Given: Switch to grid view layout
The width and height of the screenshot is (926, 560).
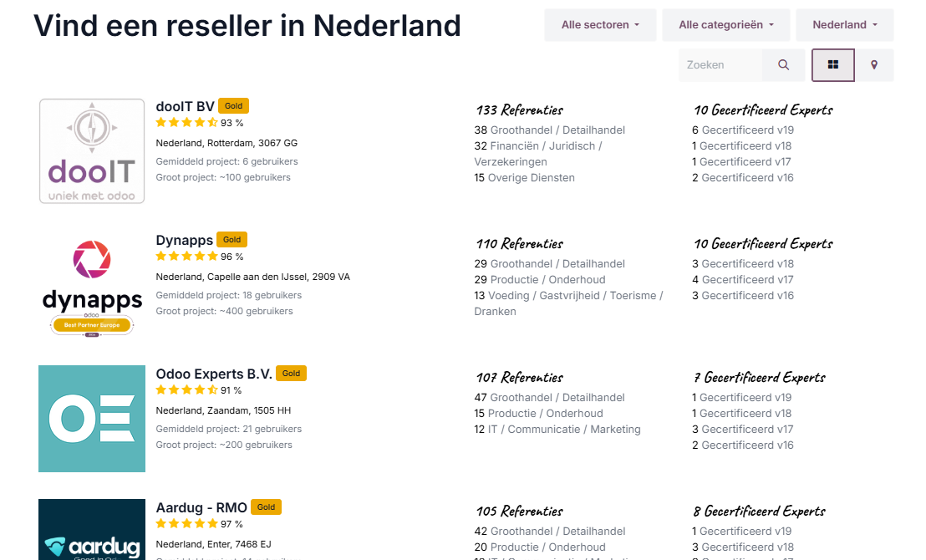Looking at the screenshot, I should tap(832, 65).
